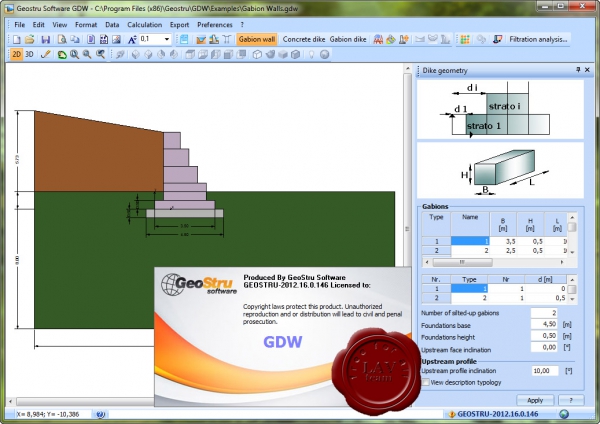Save the project with the floppy disk icon

[46, 39]
